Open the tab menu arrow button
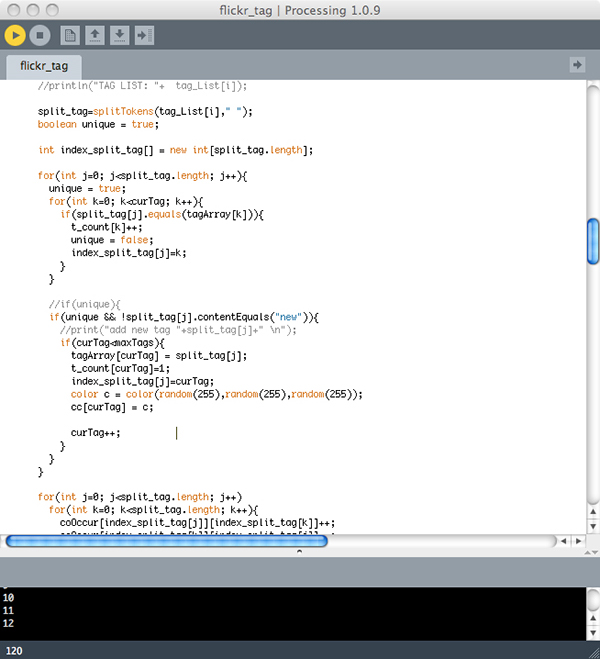Screen dimensions: 600x659 point(577,65)
